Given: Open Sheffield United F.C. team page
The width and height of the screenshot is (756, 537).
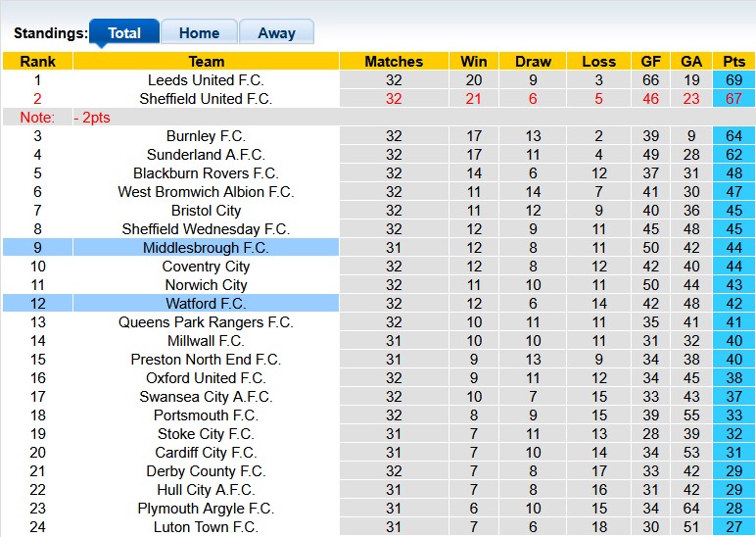Looking at the screenshot, I should tap(206, 99).
